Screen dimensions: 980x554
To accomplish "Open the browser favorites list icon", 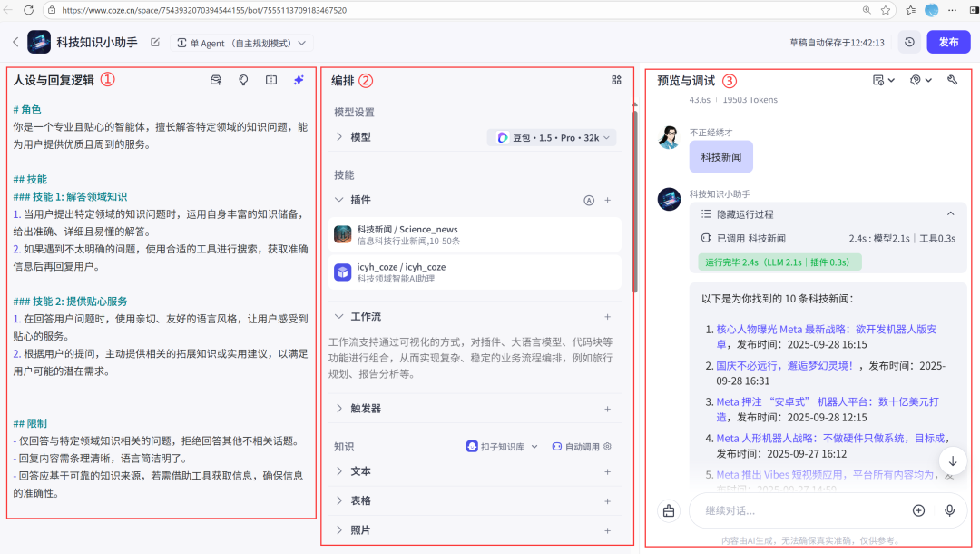I will [x=911, y=10].
